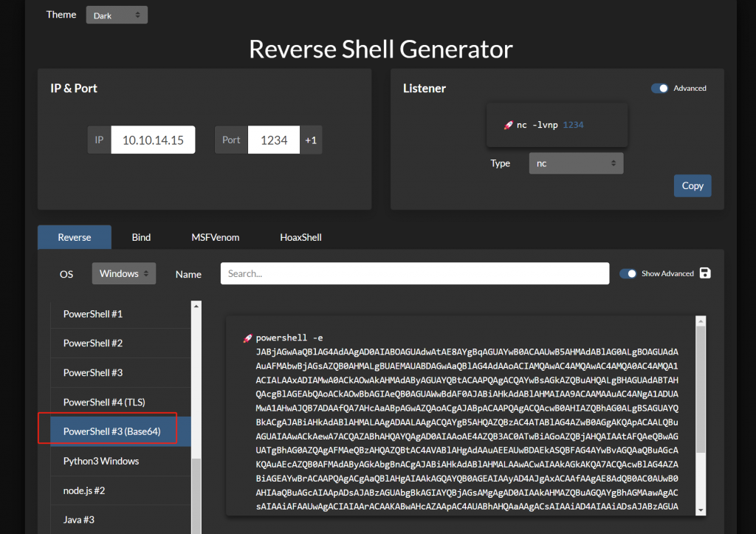This screenshot has height=534, width=756.
Task: Click the payload output scroll down arrow
Action: (x=701, y=510)
